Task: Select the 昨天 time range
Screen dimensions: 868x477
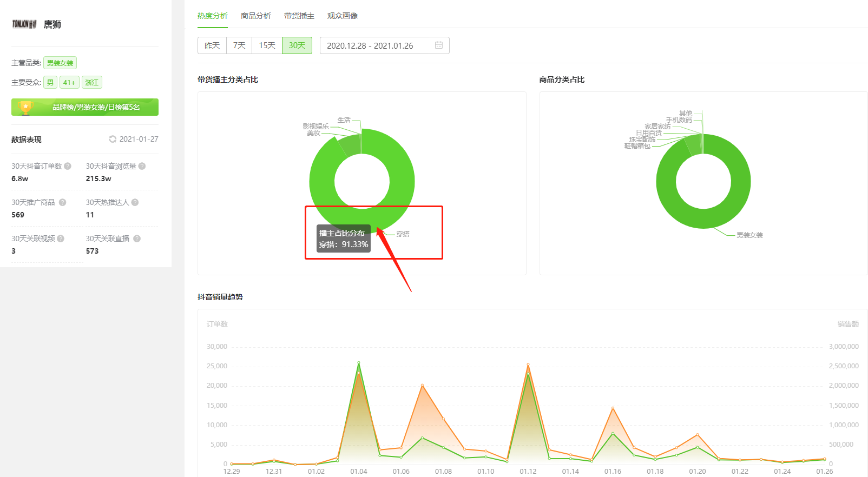Action: pos(212,45)
